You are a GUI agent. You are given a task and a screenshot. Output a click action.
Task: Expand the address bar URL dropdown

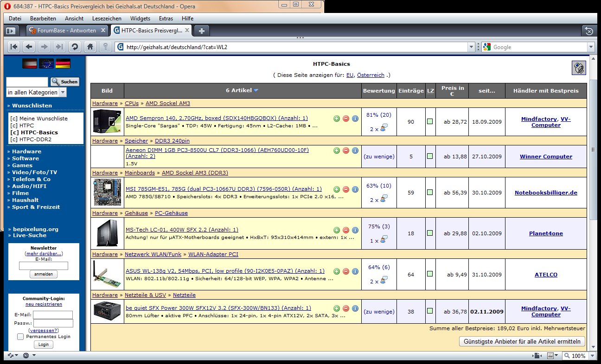(472, 47)
